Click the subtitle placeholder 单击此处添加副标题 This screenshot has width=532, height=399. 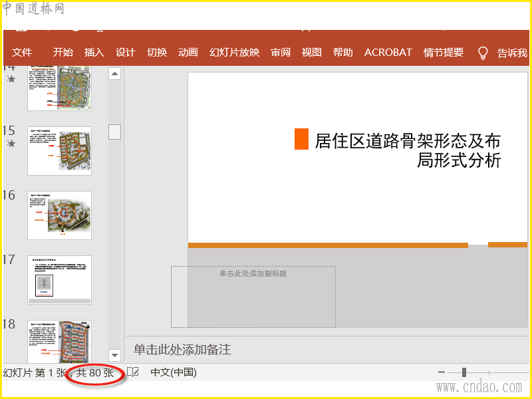click(x=253, y=297)
